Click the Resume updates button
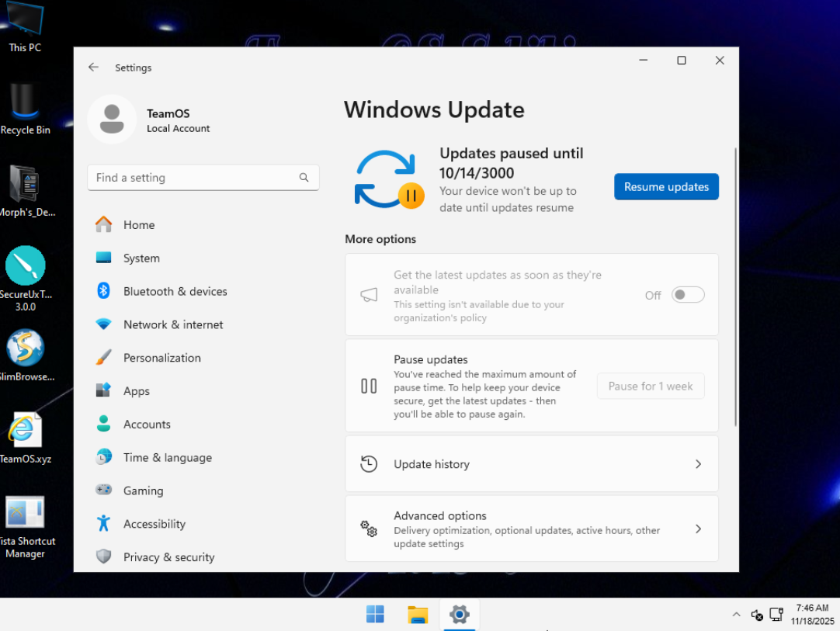The height and width of the screenshot is (631, 840). (666, 187)
